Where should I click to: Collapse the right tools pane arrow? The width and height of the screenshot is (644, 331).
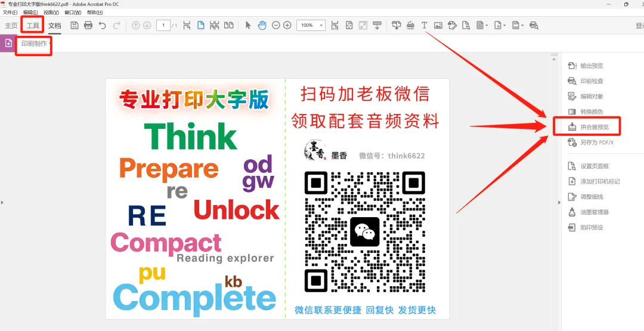[x=559, y=202]
